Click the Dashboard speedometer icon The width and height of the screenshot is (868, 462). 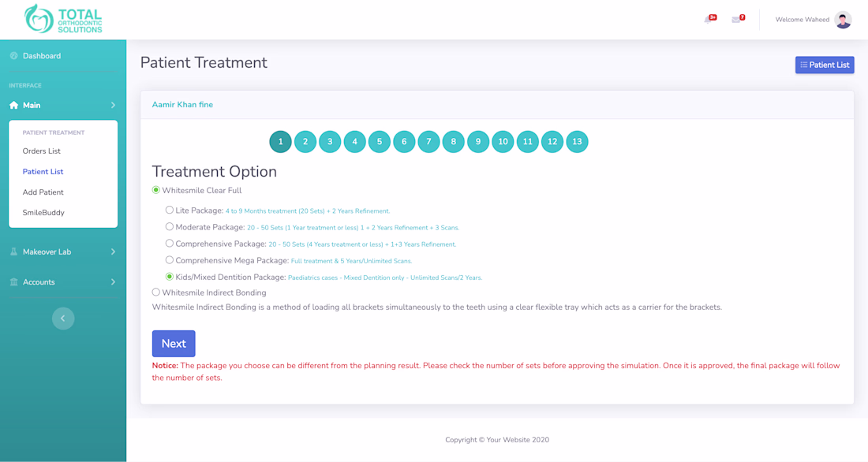(x=14, y=56)
